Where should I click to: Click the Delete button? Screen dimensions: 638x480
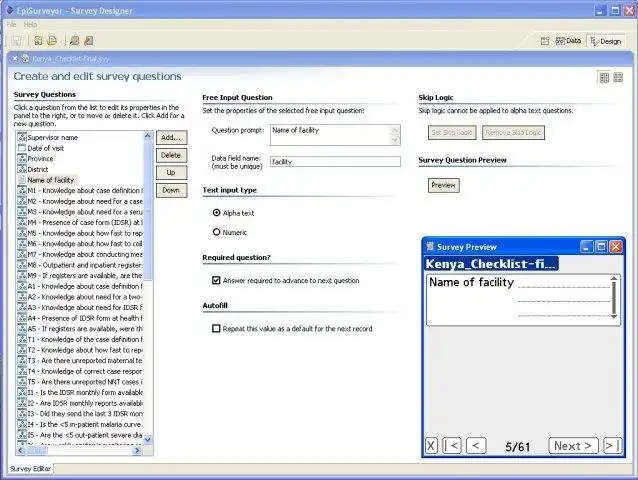click(x=171, y=155)
